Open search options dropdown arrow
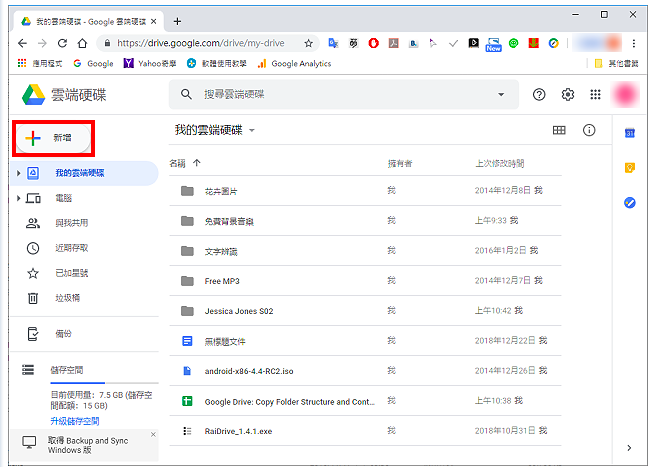The image size is (648, 467). pos(501,94)
